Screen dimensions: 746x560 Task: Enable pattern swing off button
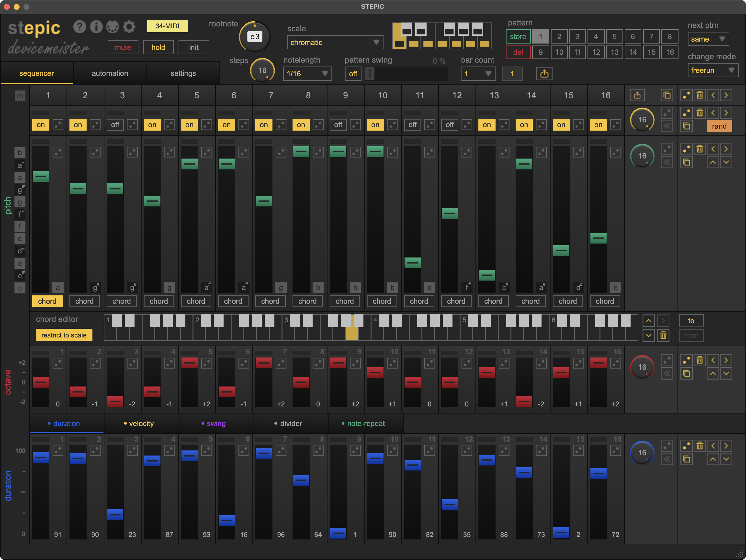pyautogui.click(x=353, y=74)
